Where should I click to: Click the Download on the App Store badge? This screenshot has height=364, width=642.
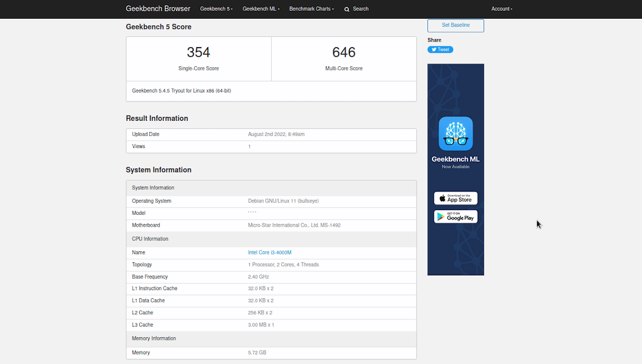tap(456, 198)
